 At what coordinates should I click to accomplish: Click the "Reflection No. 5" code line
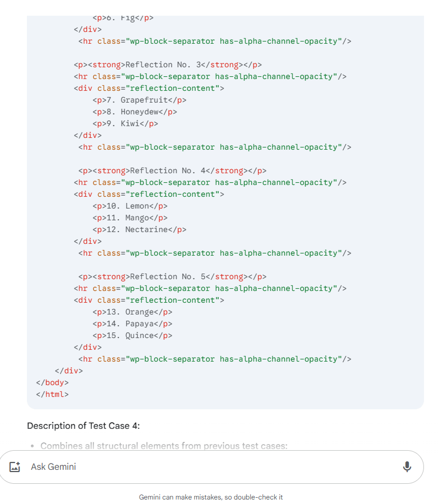(172, 276)
